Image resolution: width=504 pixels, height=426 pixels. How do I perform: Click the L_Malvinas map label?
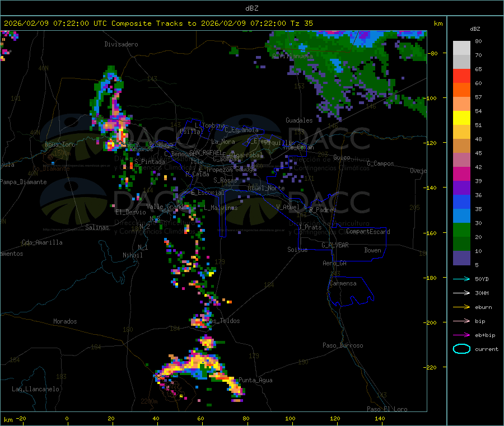pos(221,208)
